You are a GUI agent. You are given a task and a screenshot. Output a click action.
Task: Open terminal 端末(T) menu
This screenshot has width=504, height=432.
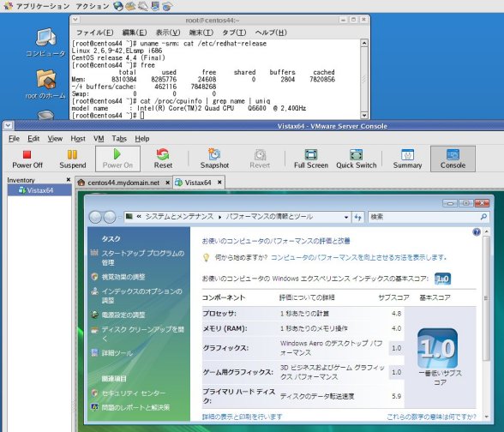pyautogui.click(x=201, y=33)
